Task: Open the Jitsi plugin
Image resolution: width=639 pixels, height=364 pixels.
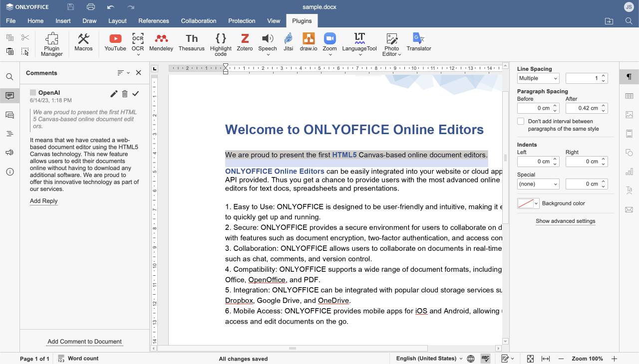Action: [x=288, y=42]
